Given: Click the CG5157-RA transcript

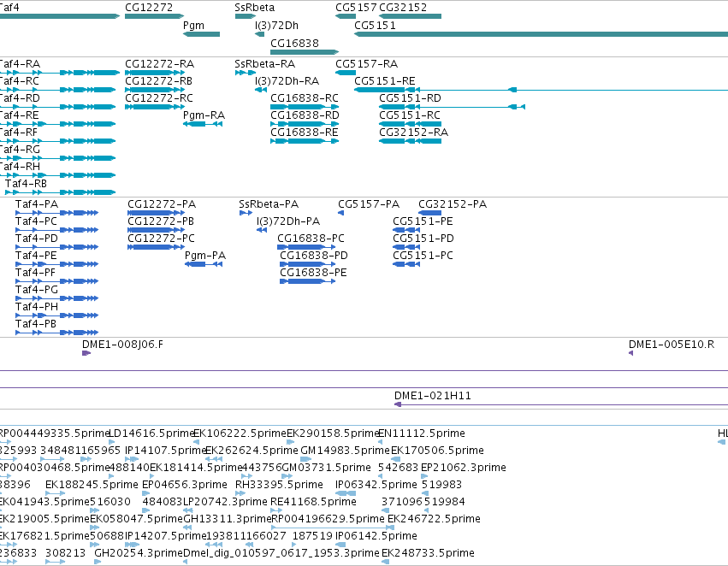Looking at the screenshot, I should click(x=346, y=73).
